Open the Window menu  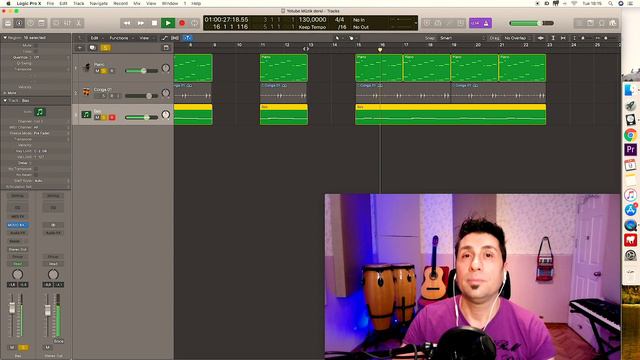pyautogui.click(x=170, y=3)
